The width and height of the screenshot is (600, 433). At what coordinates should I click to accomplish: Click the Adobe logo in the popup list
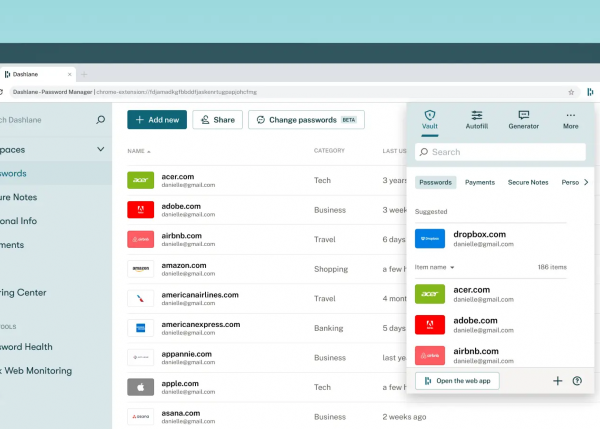[430, 325]
